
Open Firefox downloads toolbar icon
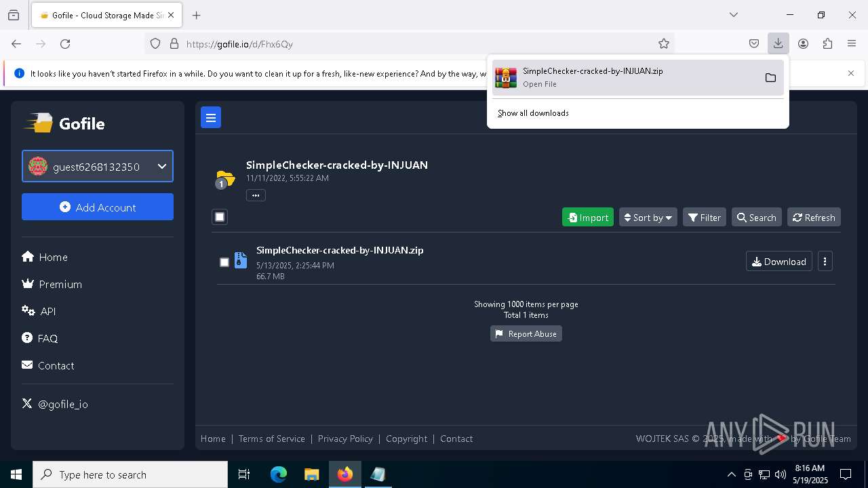(x=778, y=43)
